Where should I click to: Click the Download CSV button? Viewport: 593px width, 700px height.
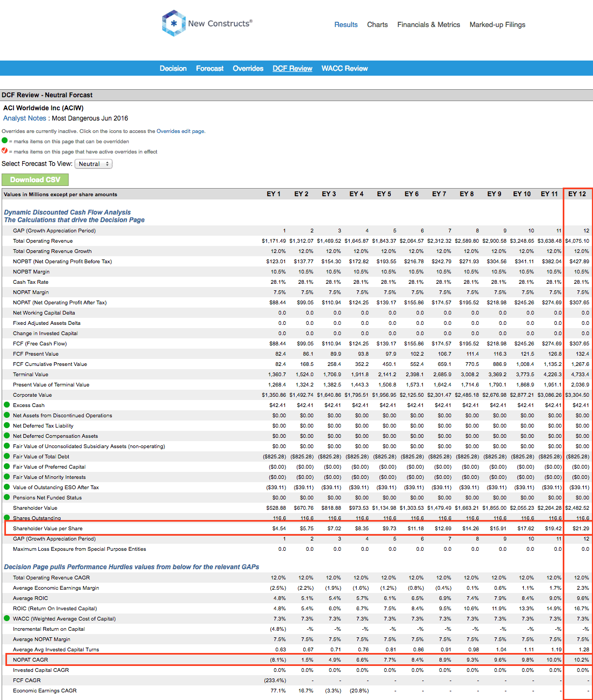[x=35, y=179]
